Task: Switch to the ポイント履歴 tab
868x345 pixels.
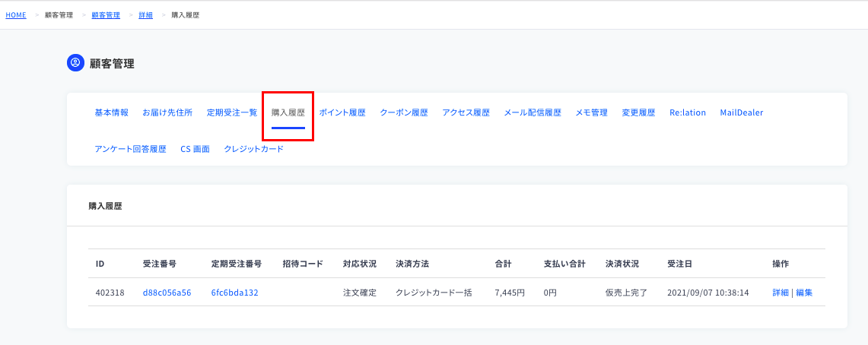Action: tap(342, 112)
